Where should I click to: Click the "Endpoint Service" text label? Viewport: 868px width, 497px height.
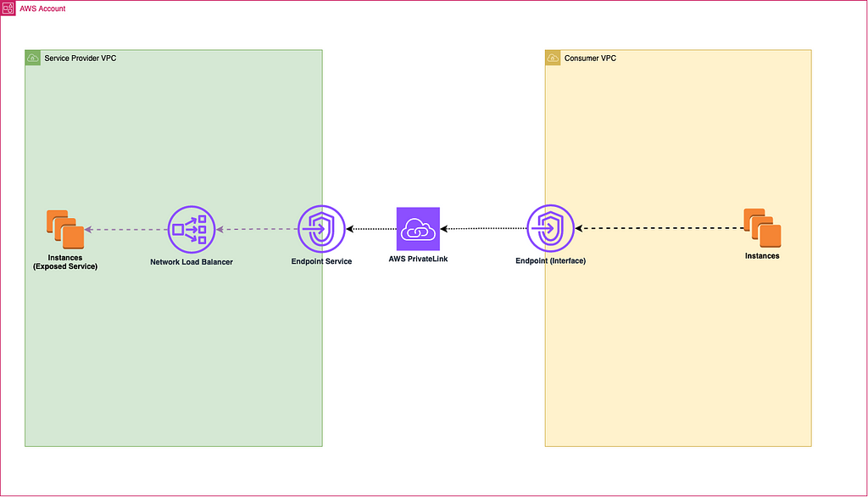coord(320,261)
